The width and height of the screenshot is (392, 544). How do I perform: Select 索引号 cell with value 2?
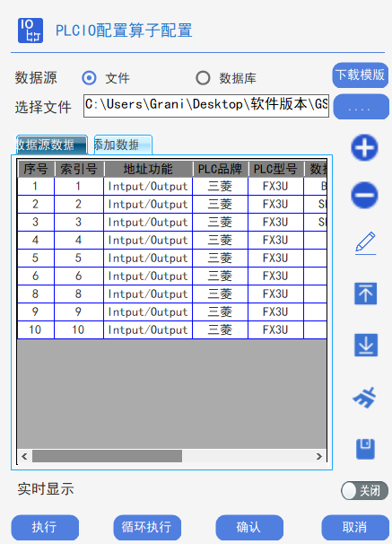(79, 204)
